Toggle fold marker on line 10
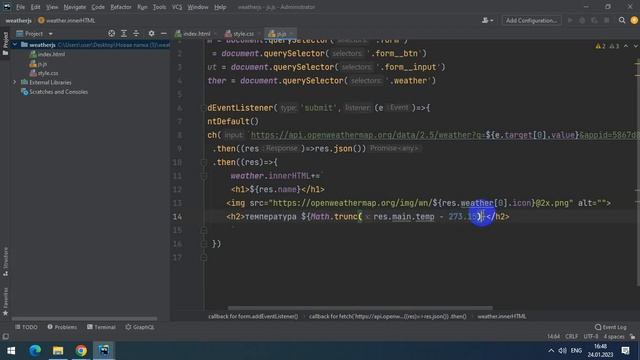This screenshot has width=640, height=360. [204, 162]
